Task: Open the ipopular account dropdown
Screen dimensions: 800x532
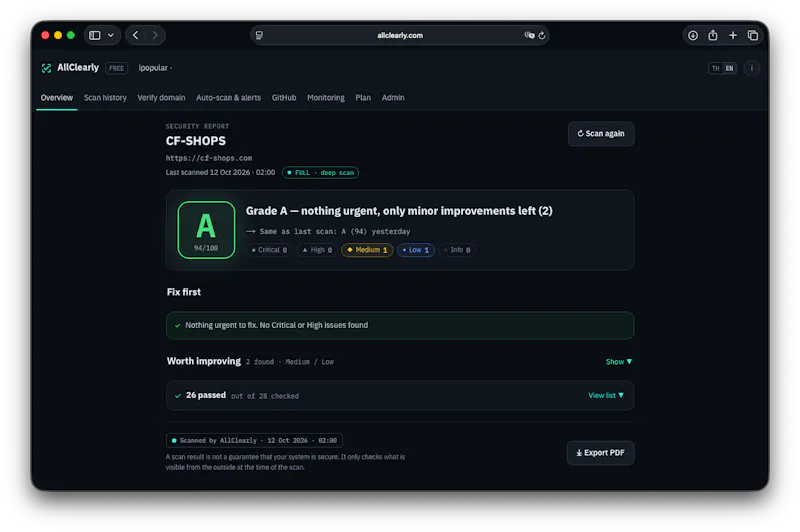Action: pyautogui.click(x=155, y=68)
